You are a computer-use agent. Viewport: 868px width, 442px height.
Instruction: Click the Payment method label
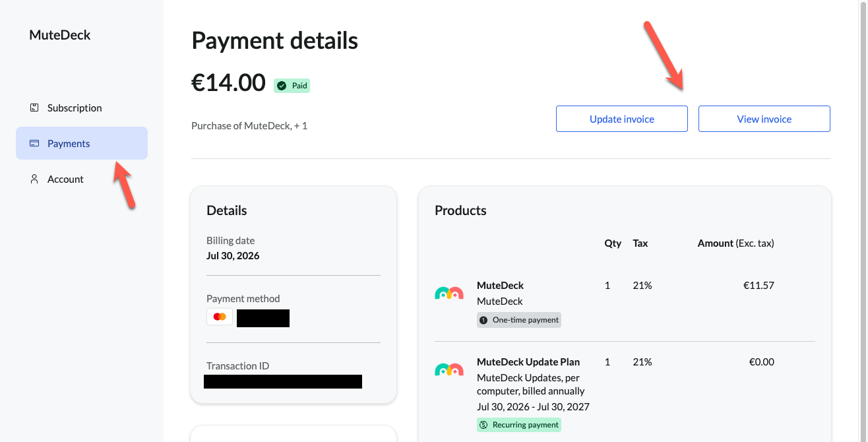pyautogui.click(x=243, y=298)
